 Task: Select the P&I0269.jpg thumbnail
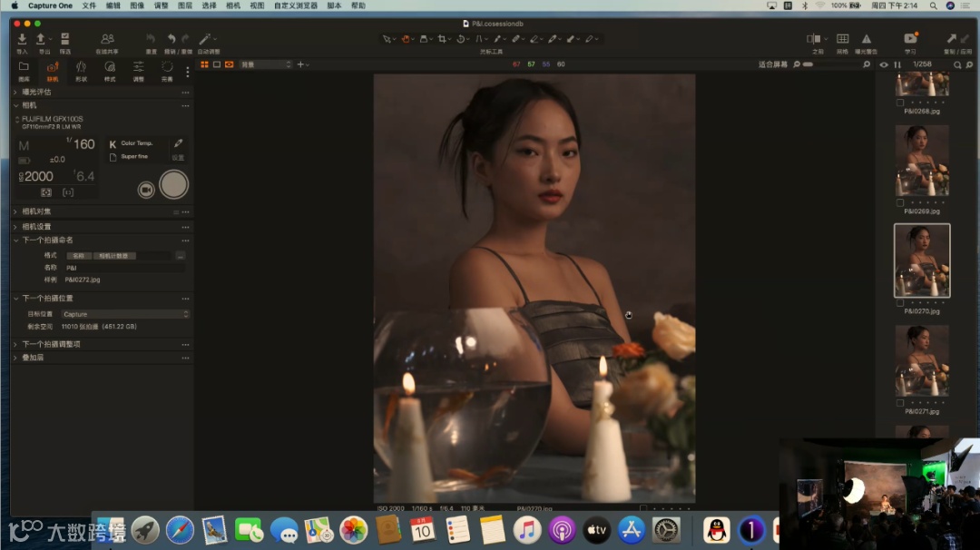(922, 161)
